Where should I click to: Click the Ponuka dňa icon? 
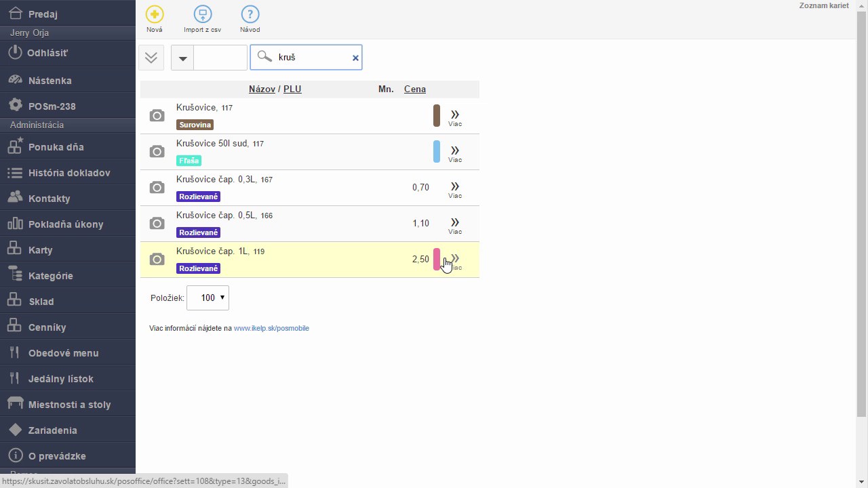coord(15,146)
